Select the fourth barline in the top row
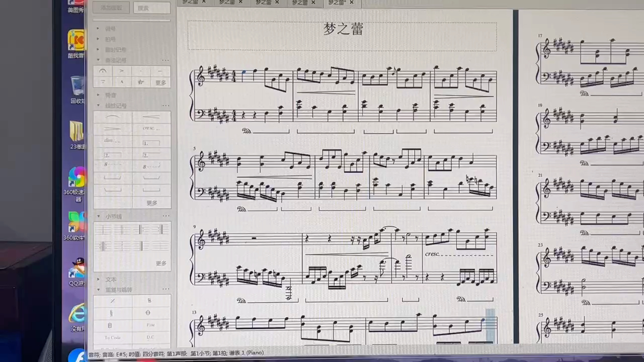Screen dimensions: 644x362 (x=160, y=229)
